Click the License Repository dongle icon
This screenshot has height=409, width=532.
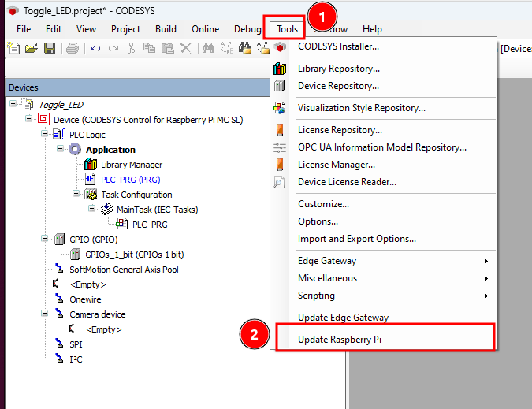[280, 130]
